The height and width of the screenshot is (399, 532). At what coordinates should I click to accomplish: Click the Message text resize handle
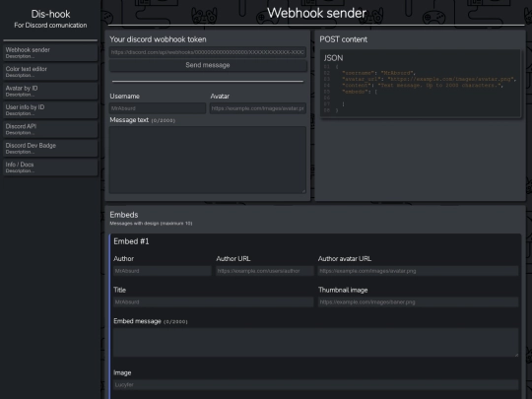pyautogui.click(x=303, y=191)
